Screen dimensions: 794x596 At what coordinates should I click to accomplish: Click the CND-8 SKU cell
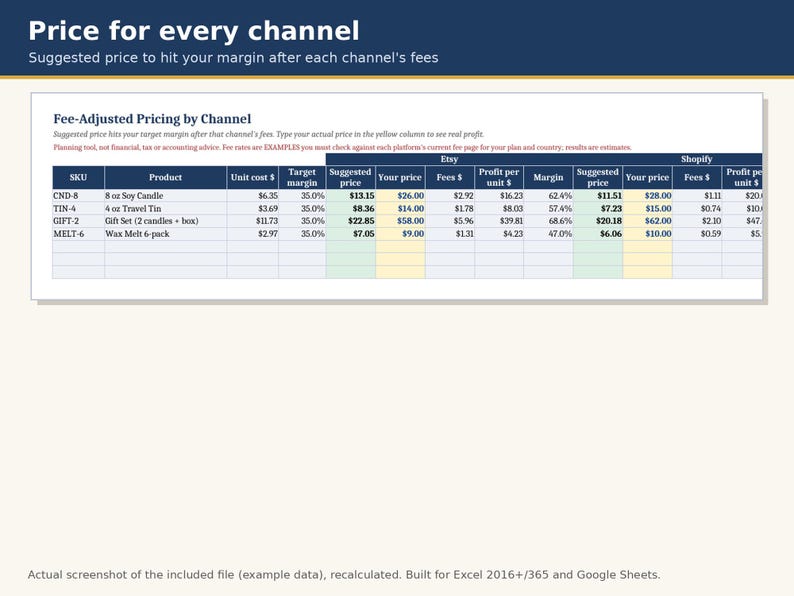78,195
